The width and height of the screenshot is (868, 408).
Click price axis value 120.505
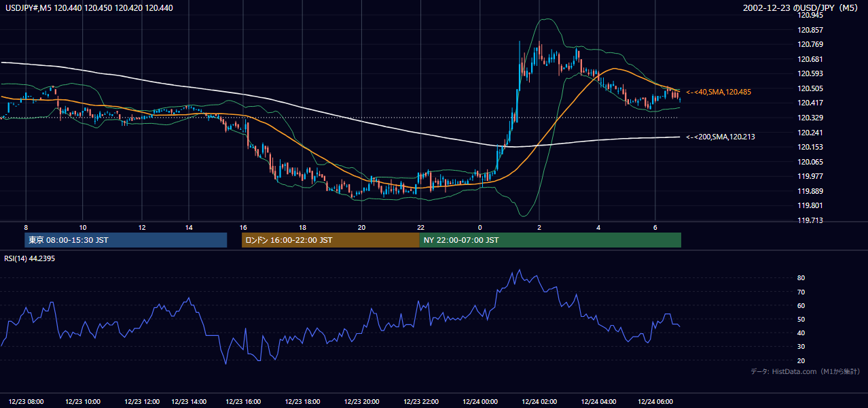pyautogui.click(x=811, y=88)
